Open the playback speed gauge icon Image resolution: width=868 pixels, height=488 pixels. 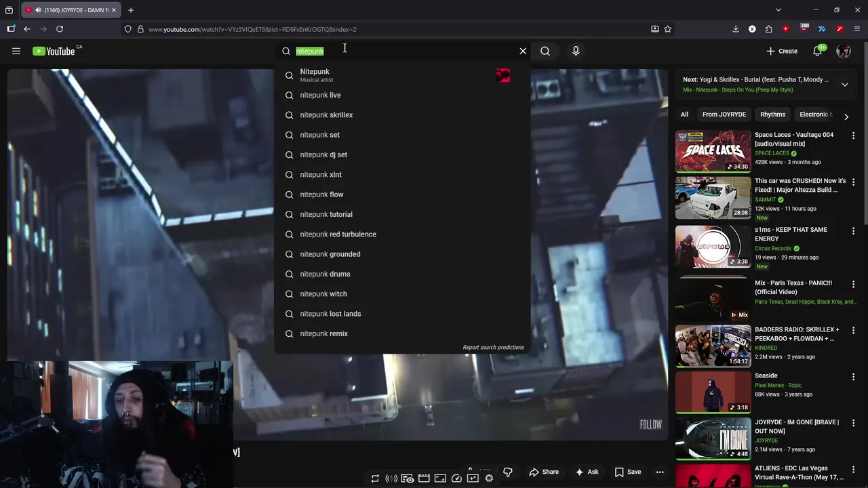pyautogui.click(x=456, y=479)
